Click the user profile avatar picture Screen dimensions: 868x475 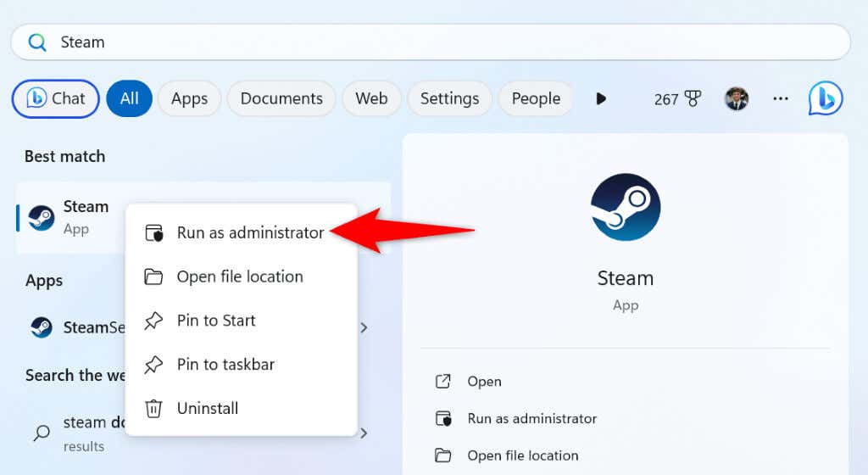[737, 98]
